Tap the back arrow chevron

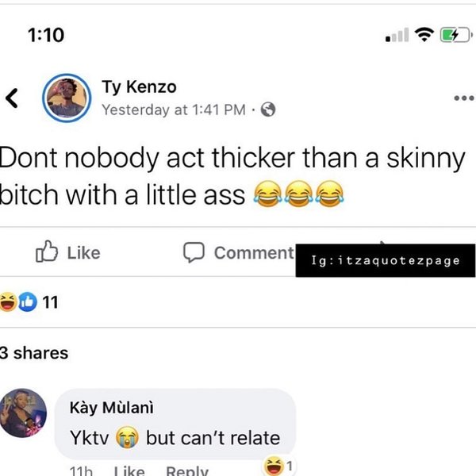point(11,98)
